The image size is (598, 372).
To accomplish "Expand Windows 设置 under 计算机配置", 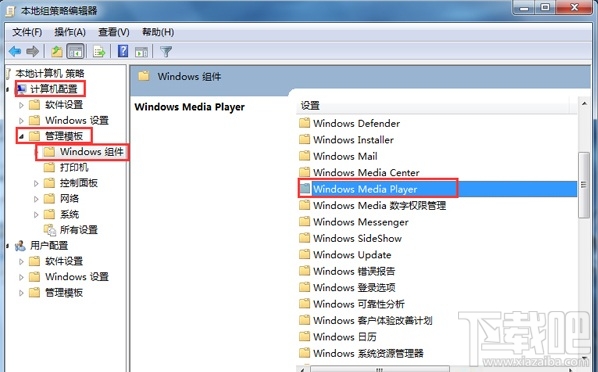I will click(x=21, y=121).
